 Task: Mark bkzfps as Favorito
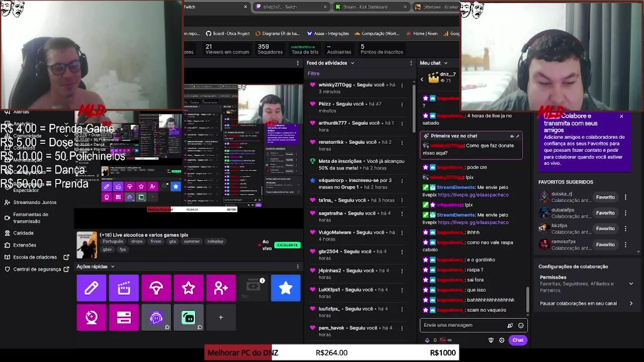[605, 229]
